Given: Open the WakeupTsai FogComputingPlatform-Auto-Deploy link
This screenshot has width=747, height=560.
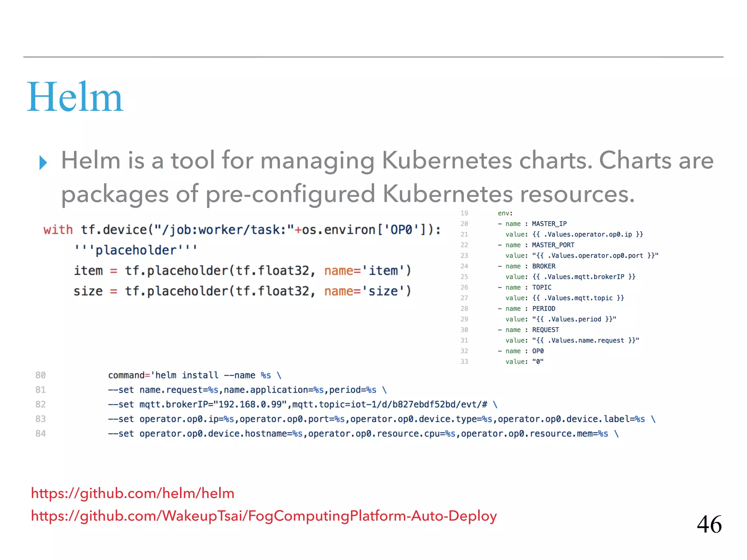Looking at the screenshot, I should click(x=264, y=516).
